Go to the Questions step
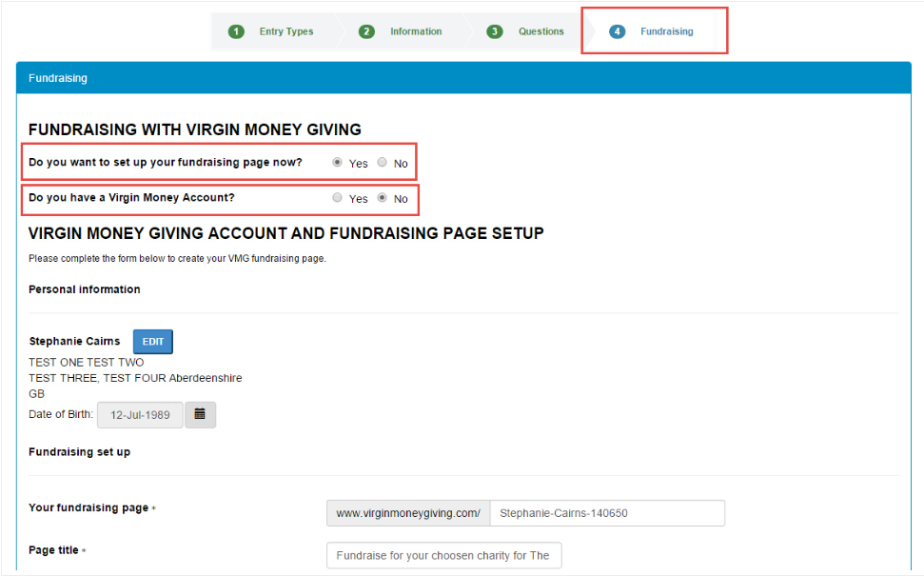This screenshot has width=924, height=576. click(x=541, y=31)
